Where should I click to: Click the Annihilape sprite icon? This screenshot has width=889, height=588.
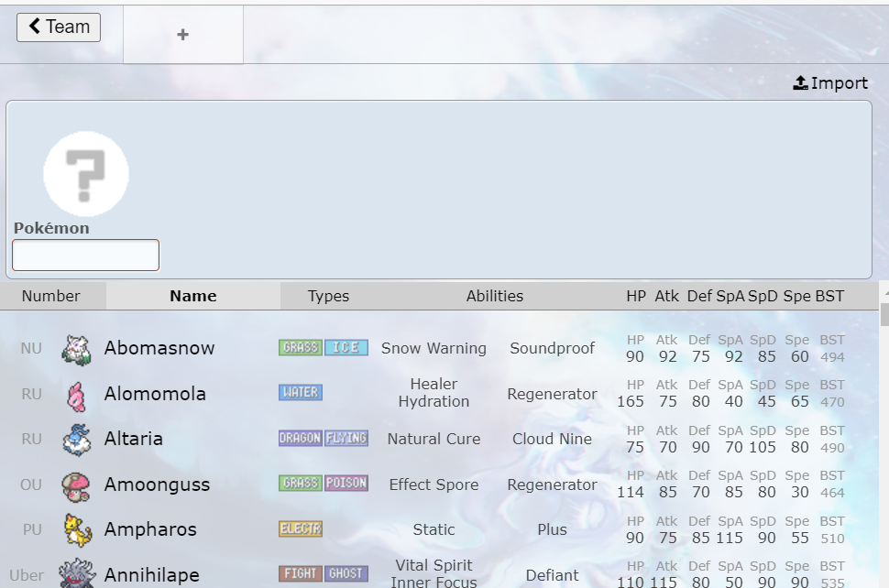[x=77, y=573]
